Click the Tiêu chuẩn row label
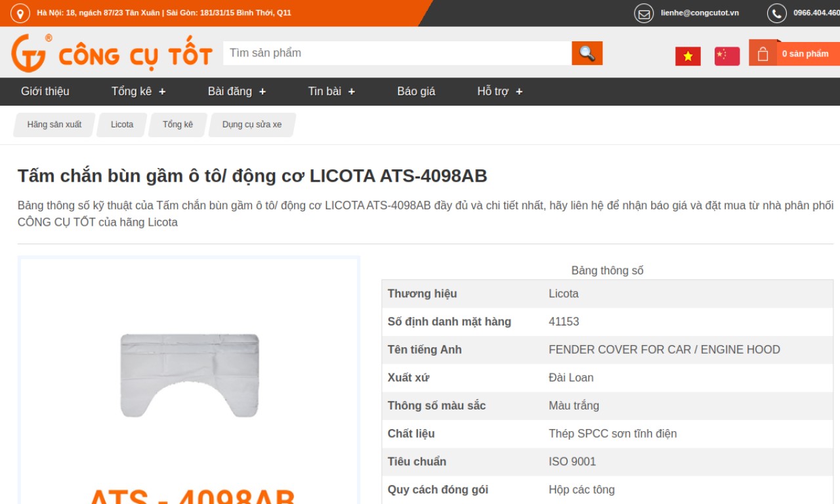Image resolution: width=840 pixels, height=504 pixels. click(x=417, y=462)
